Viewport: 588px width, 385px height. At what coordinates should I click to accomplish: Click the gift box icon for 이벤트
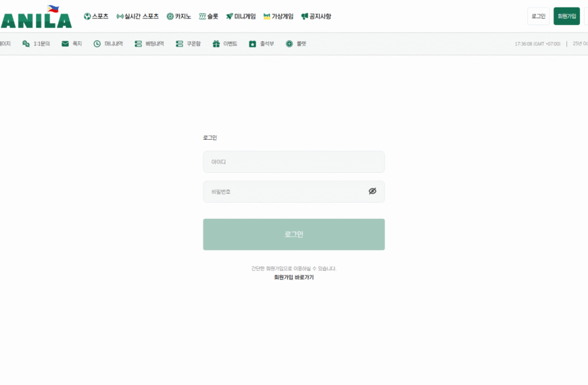[x=216, y=44]
